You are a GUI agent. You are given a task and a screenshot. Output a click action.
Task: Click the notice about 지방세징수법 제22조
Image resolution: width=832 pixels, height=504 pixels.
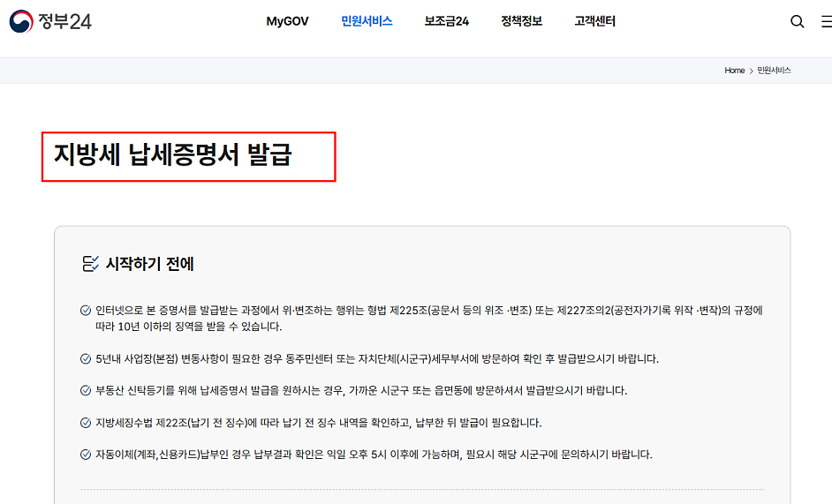pyautogui.click(x=318, y=423)
